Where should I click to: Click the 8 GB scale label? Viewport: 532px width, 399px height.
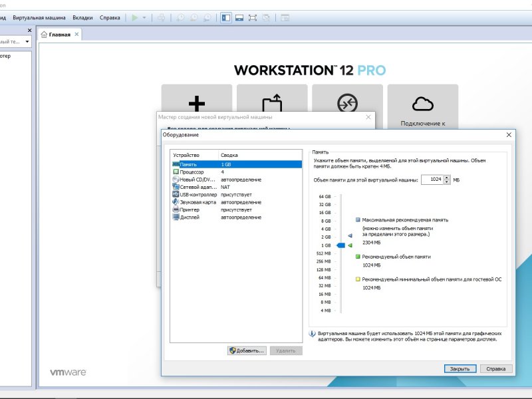pos(326,221)
